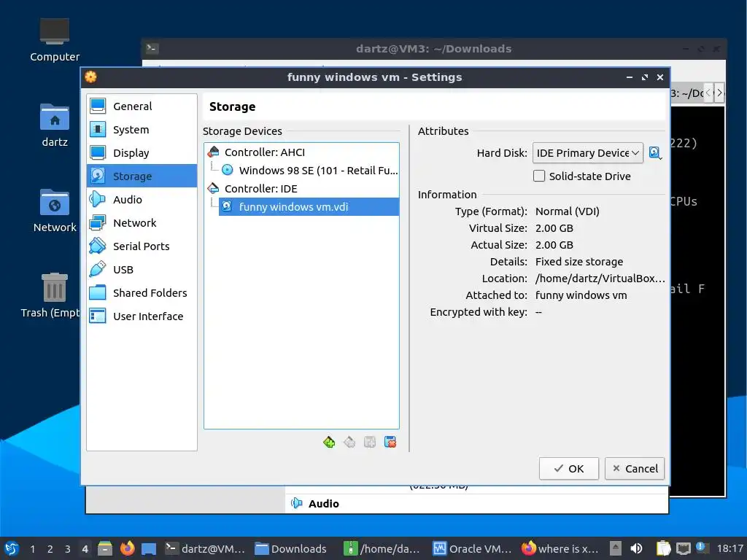Switch to workspace 3
This screenshot has width=747, height=560.
68,549
